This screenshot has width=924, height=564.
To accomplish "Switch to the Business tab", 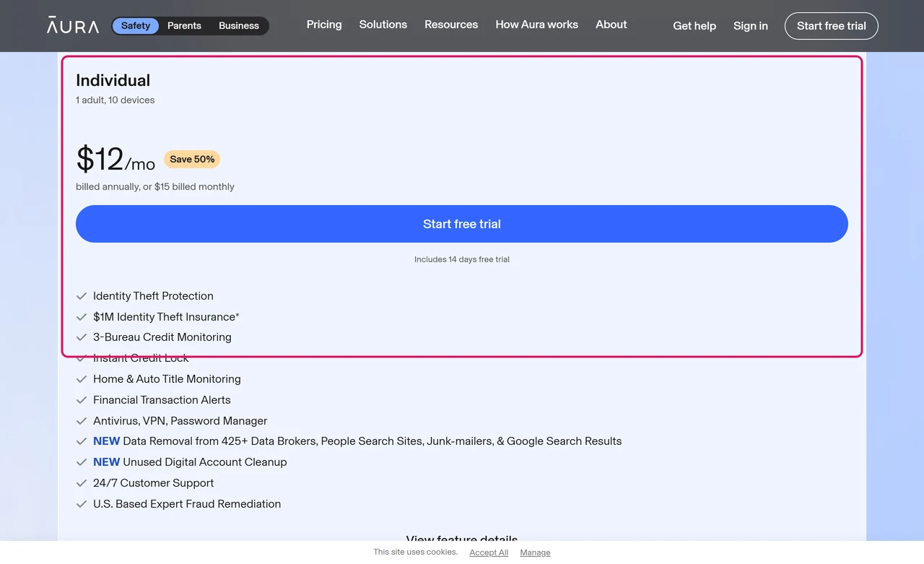I will 239,26.
